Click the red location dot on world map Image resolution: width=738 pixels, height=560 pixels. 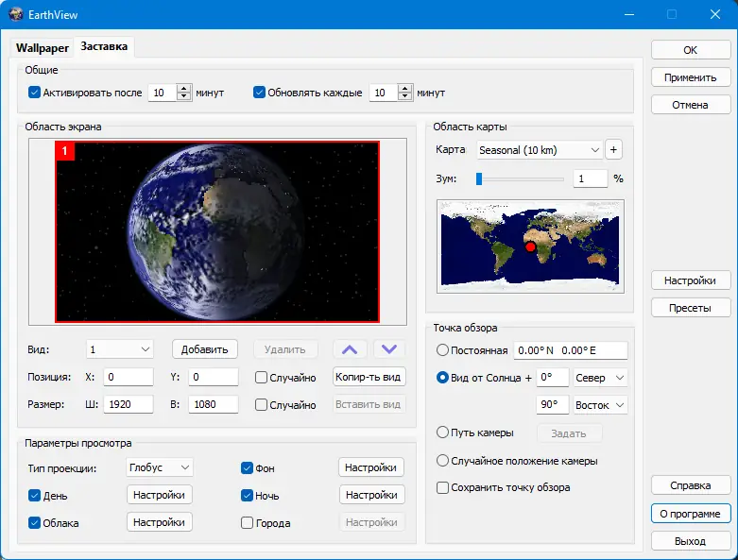tap(530, 247)
